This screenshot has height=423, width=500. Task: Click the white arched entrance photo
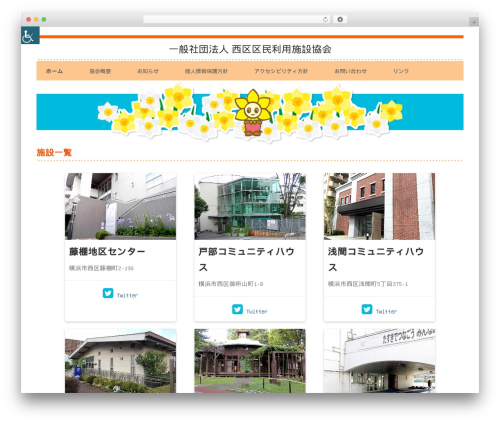379,361
